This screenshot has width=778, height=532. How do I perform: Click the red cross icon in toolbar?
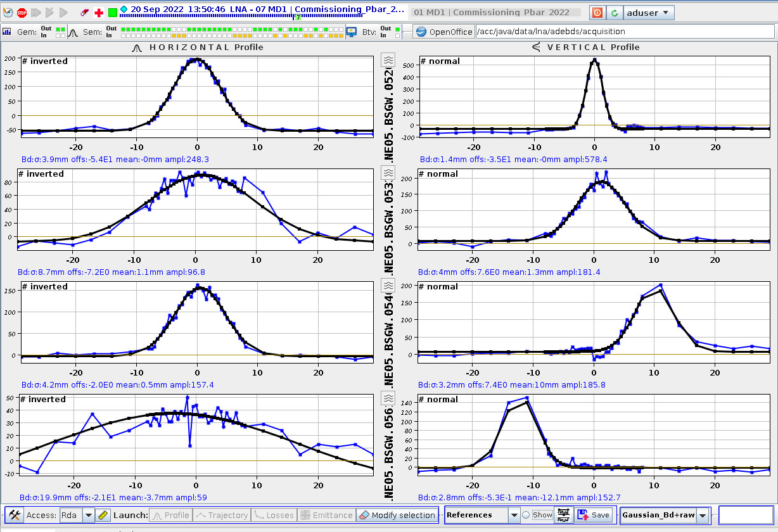pos(99,13)
